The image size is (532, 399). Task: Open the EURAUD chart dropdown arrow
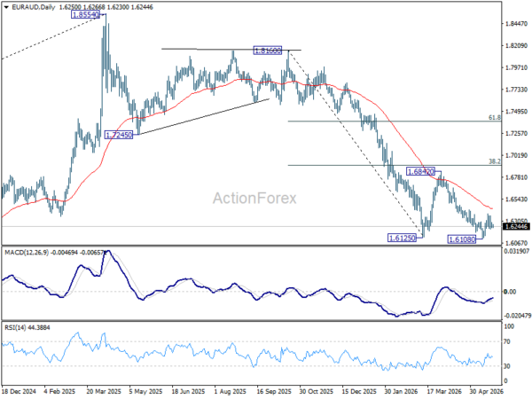tap(6, 7)
